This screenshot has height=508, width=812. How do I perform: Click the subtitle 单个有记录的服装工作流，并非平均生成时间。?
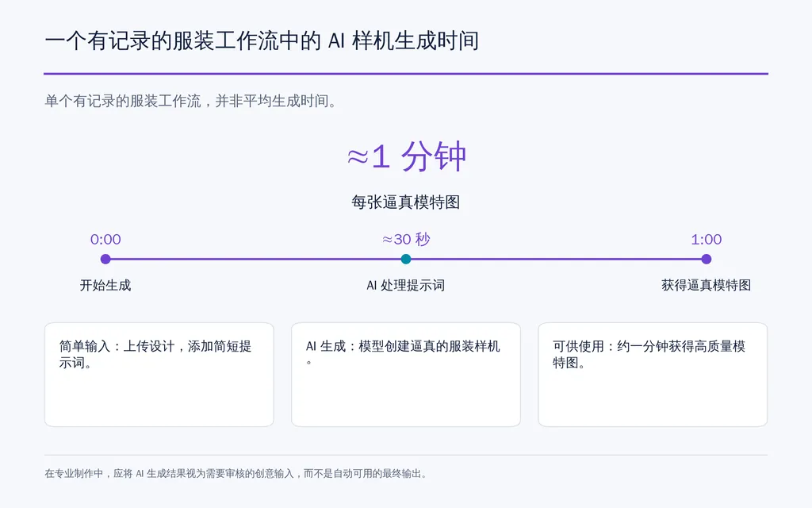point(192,101)
